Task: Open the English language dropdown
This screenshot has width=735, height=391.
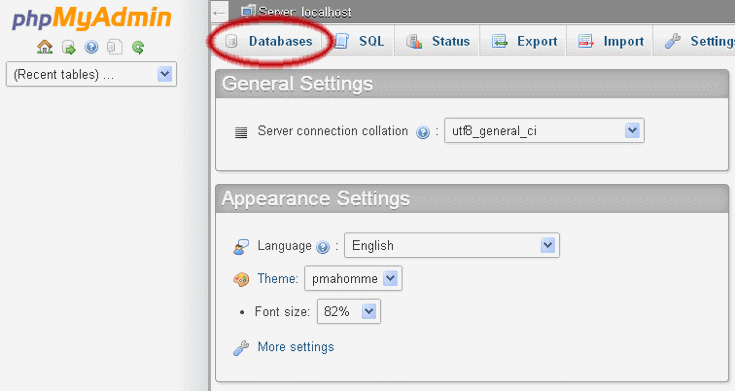Action: coord(452,245)
